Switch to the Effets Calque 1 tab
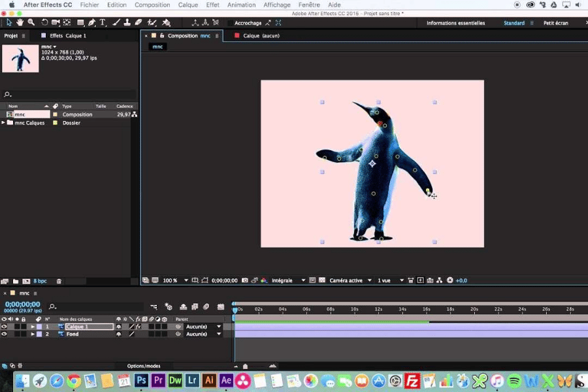This screenshot has height=392, width=588. (67, 36)
